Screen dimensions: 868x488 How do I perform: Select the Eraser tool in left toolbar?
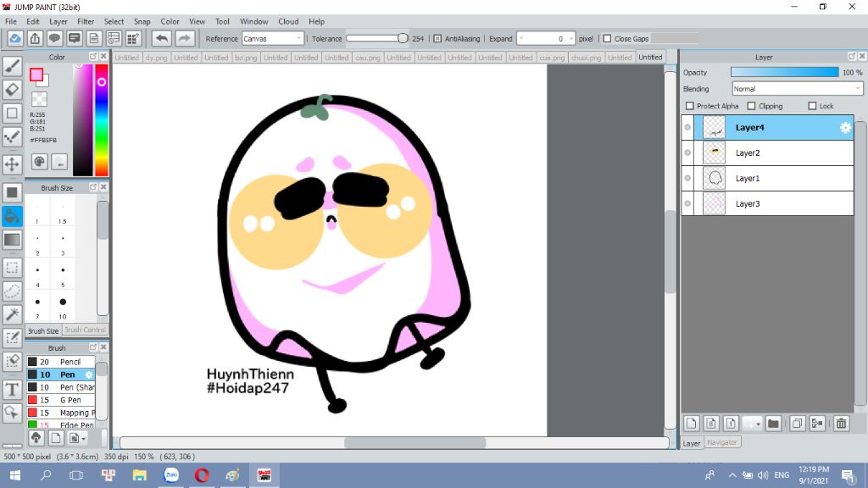point(13,89)
